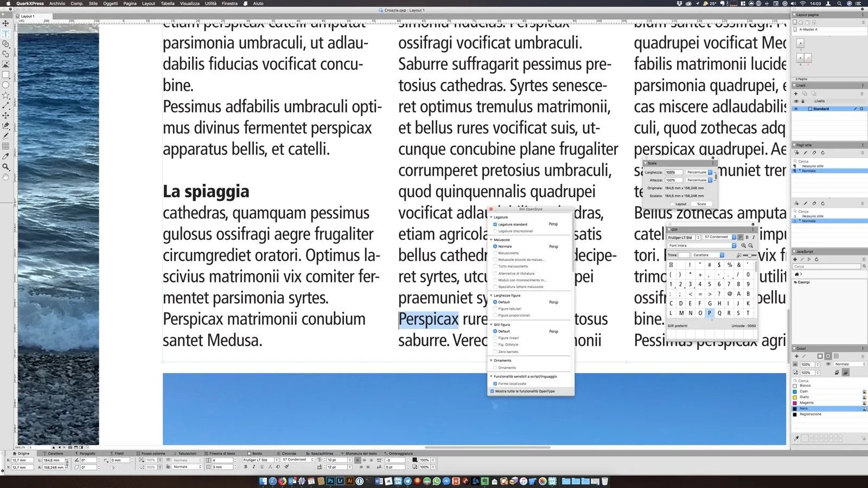Image resolution: width=868 pixels, height=488 pixels.
Task: Select the Figure tabulari radio button
Action: point(495,308)
